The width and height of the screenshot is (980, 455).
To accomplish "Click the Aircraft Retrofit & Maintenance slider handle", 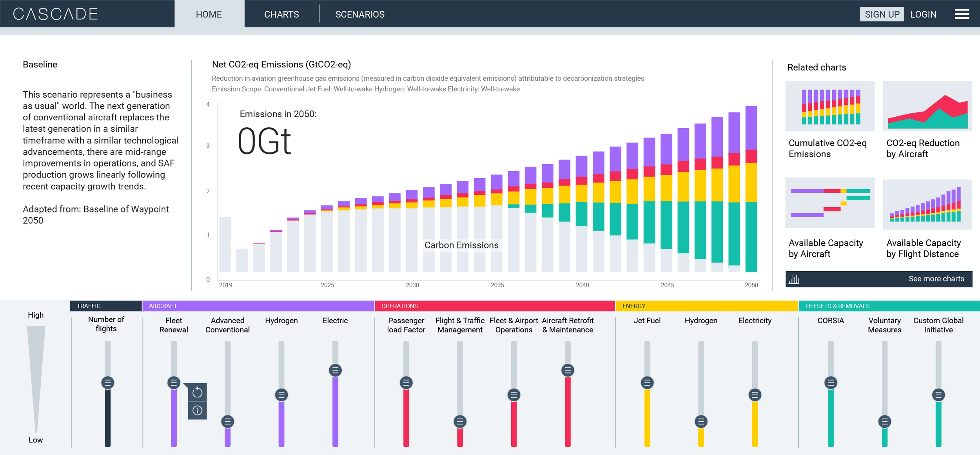I will coord(567,370).
